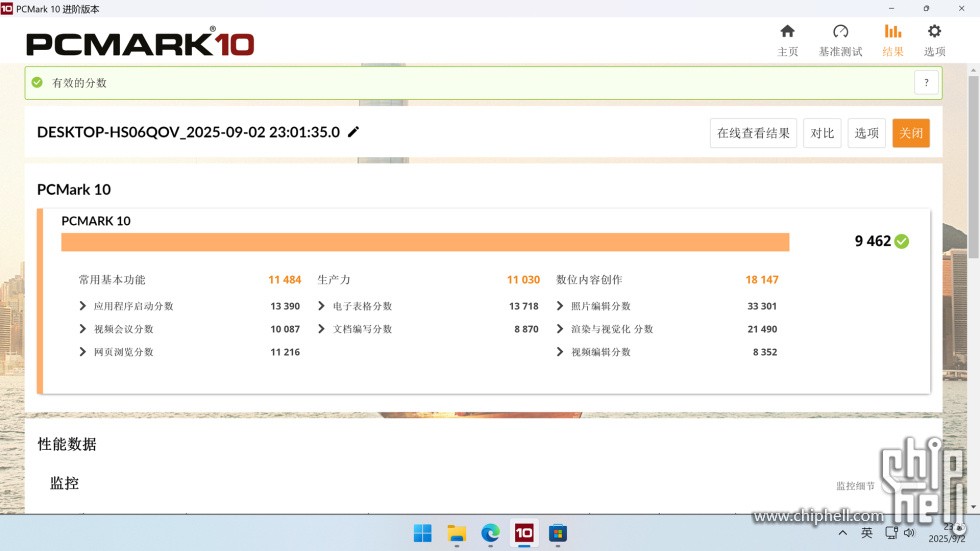Image resolution: width=980 pixels, height=551 pixels.
Task: Click the orange 关闭 button
Action: (x=910, y=133)
